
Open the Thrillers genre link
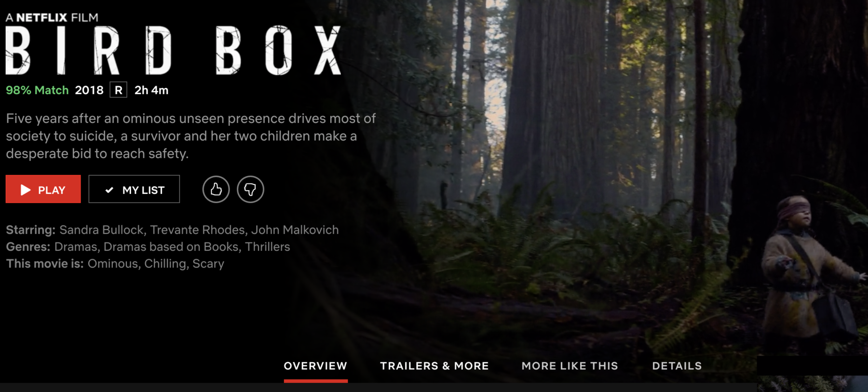(267, 247)
